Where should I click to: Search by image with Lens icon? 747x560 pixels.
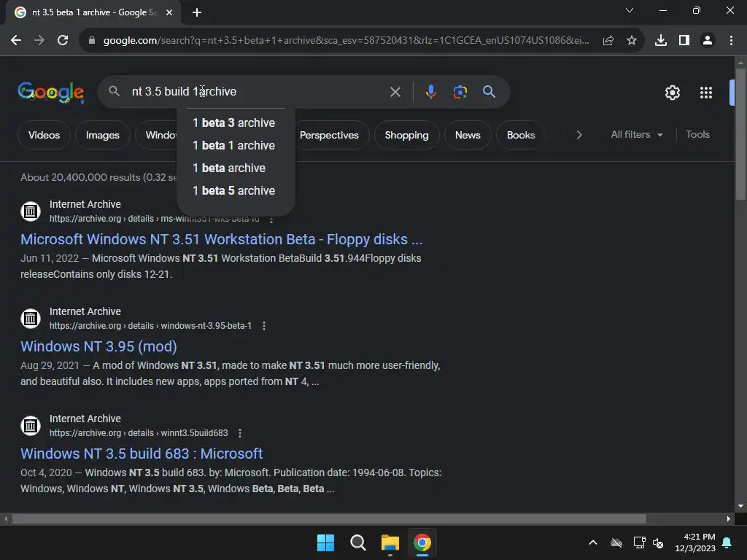click(460, 92)
